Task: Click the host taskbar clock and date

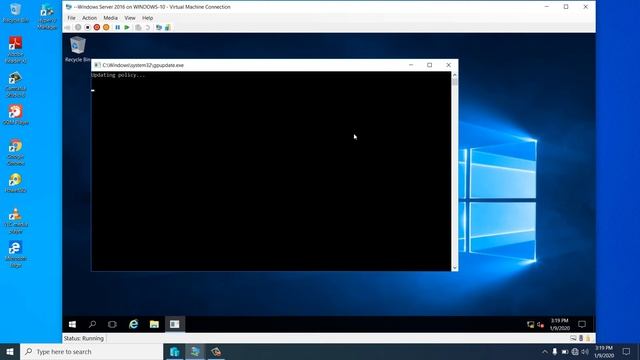Action: click(x=604, y=351)
